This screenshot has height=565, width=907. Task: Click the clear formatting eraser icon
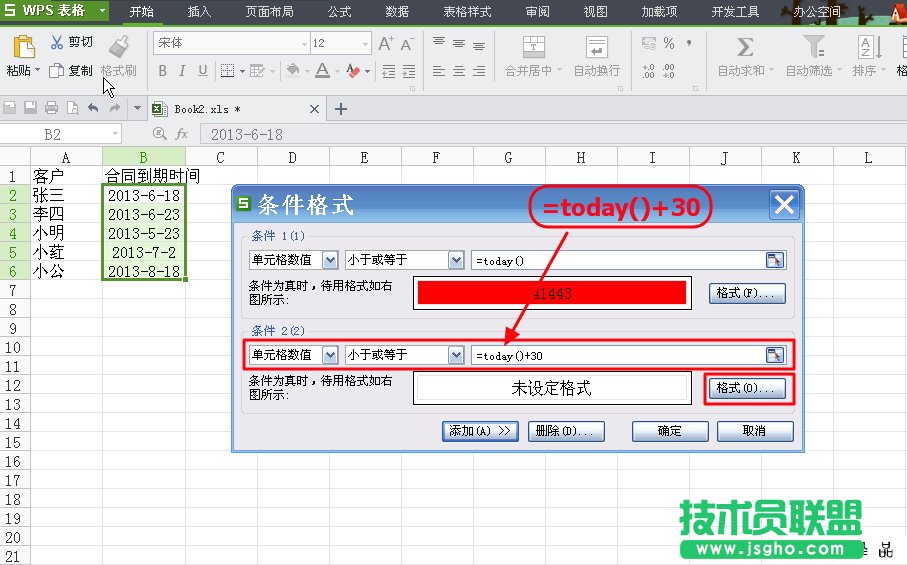coord(353,71)
